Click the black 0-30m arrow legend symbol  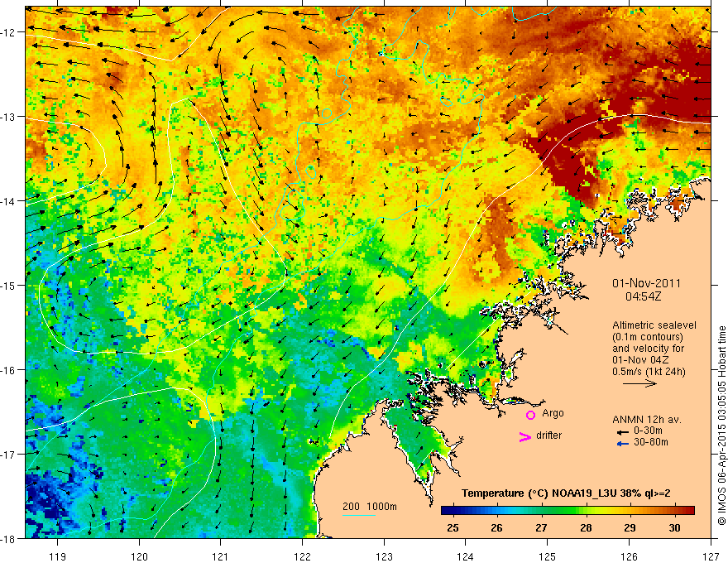tap(623, 432)
